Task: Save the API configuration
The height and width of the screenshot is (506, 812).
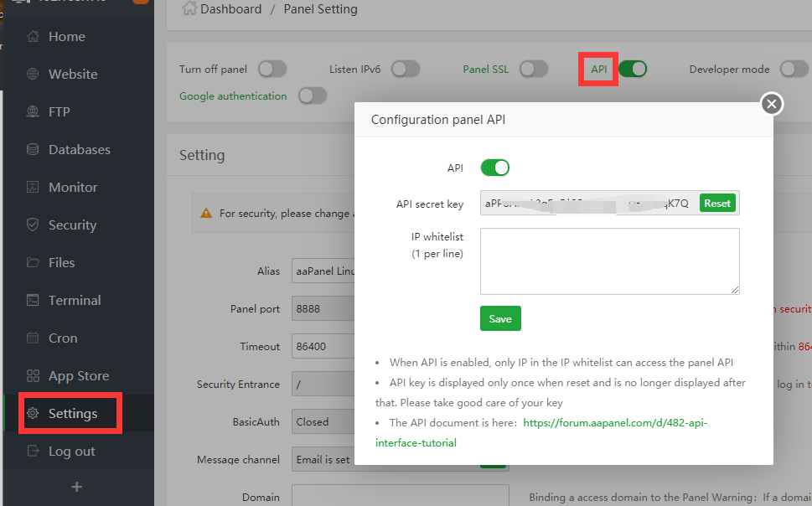Action: pos(500,319)
